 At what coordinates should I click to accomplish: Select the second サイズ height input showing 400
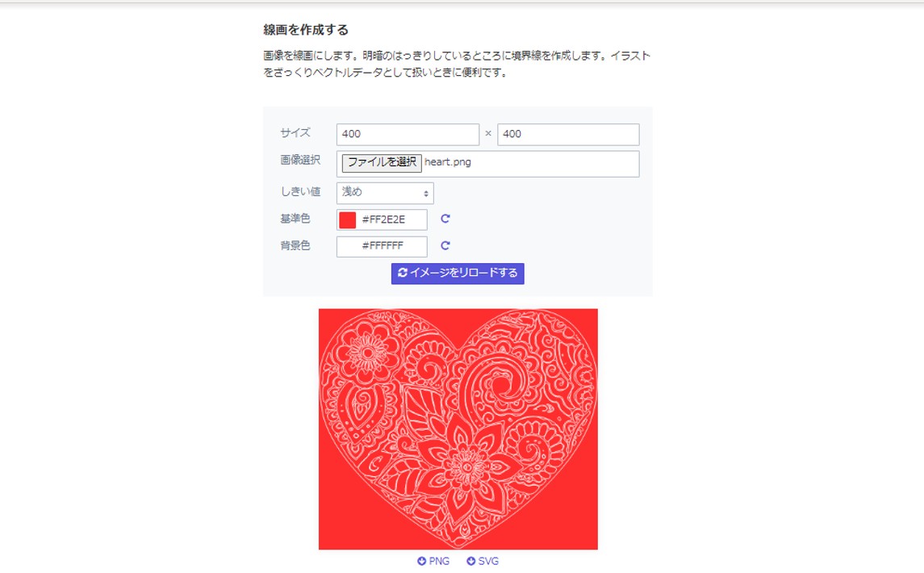569,134
